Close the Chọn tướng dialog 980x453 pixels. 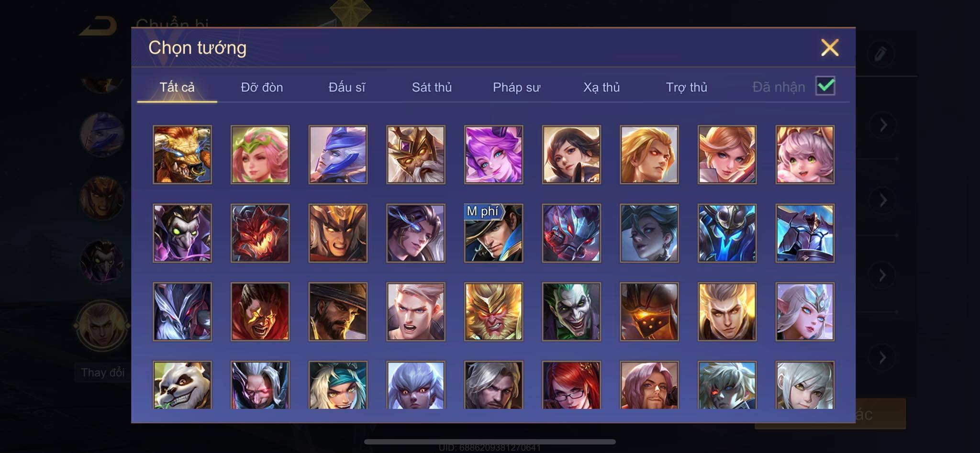[x=830, y=47]
